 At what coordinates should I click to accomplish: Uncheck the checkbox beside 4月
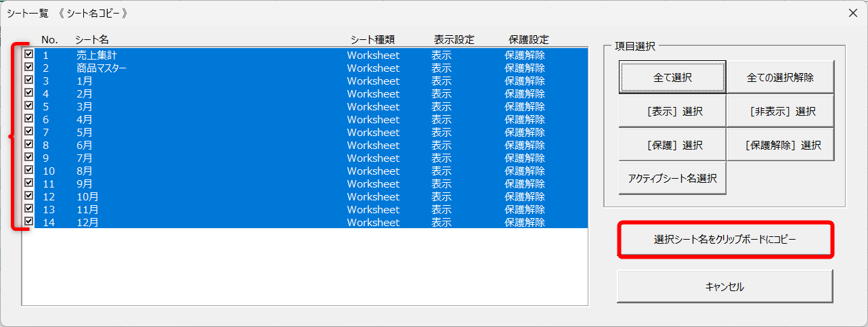29,118
